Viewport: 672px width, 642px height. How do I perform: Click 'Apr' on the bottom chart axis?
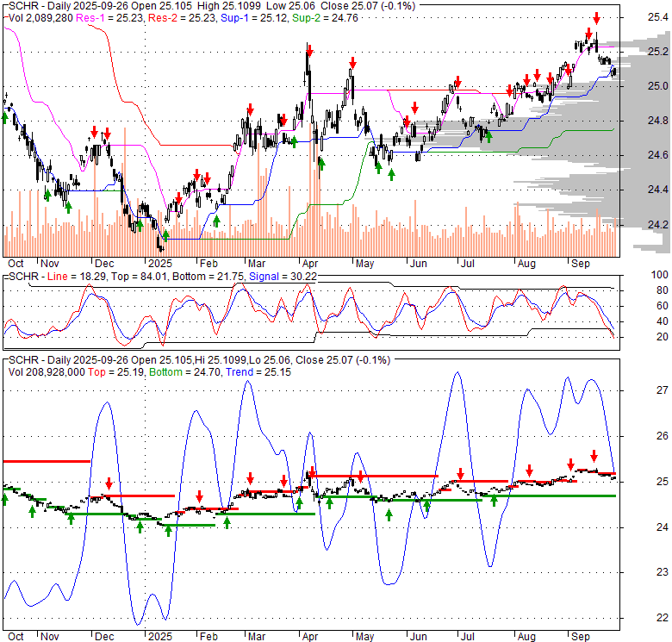310,637
